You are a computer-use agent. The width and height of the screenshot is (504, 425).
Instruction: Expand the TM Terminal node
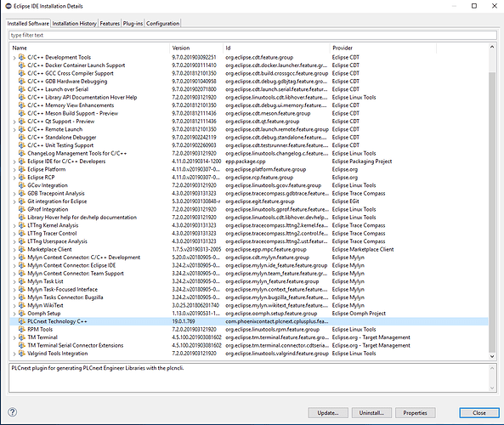tap(14, 338)
